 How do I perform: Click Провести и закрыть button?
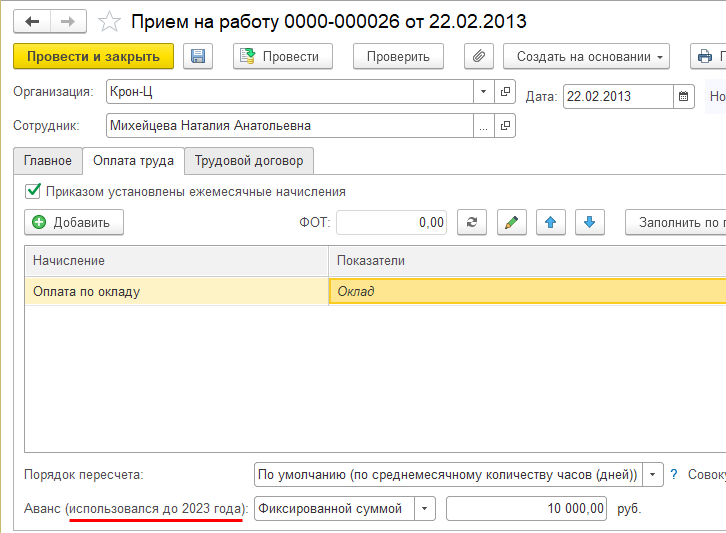pyautogui.click(x=93, y=57)
